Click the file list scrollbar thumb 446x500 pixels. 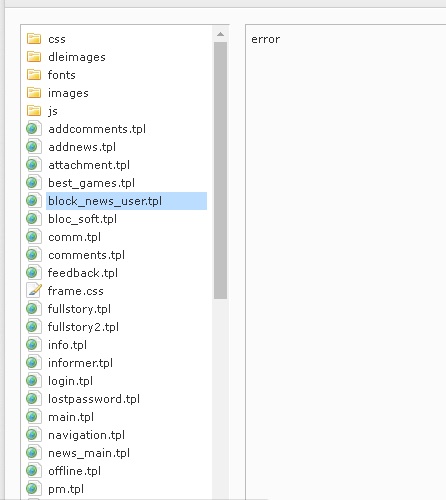(220, 170)
